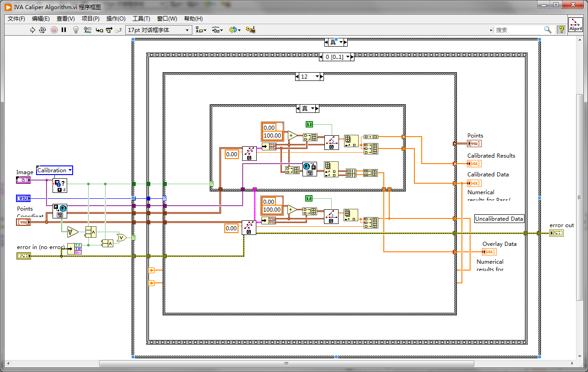The height and width of the screenshot is (372, 588).
Task: Click the convert pixel to real-world VI node
Action: point(59,211)
